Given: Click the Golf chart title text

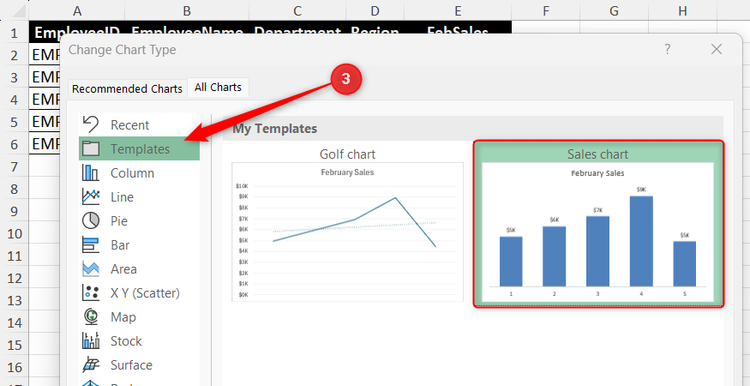Looking at the screenshot, I should click(347, 154).
